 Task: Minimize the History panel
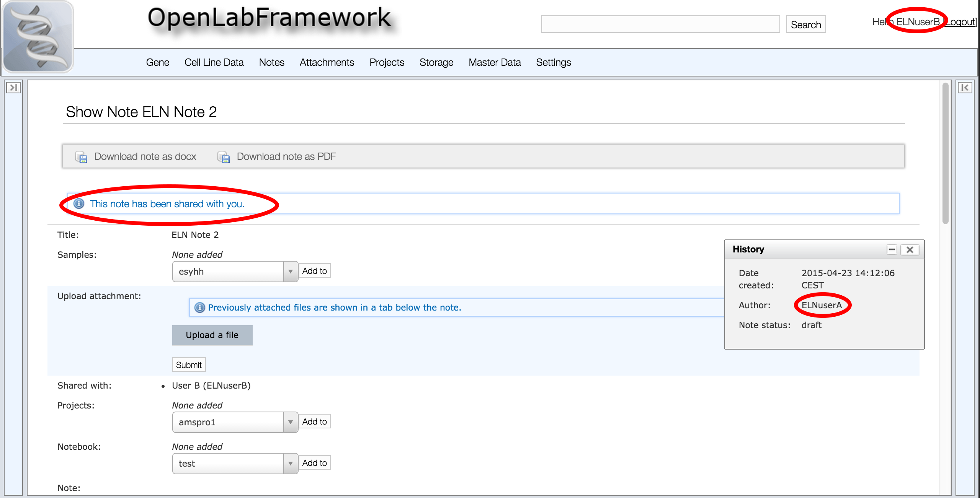892,249
